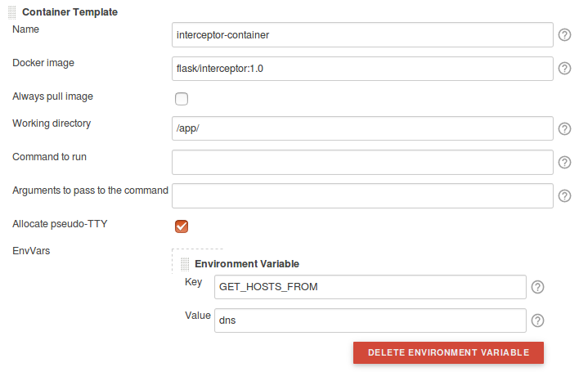Open help for Docker image field
The image size is (588, 372).
(564, 69)
